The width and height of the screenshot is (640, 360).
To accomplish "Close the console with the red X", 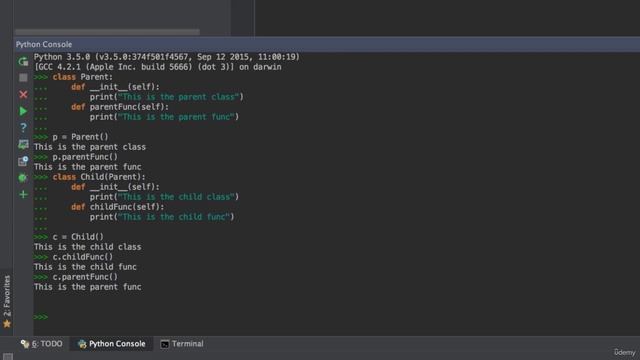I will 23,94.
